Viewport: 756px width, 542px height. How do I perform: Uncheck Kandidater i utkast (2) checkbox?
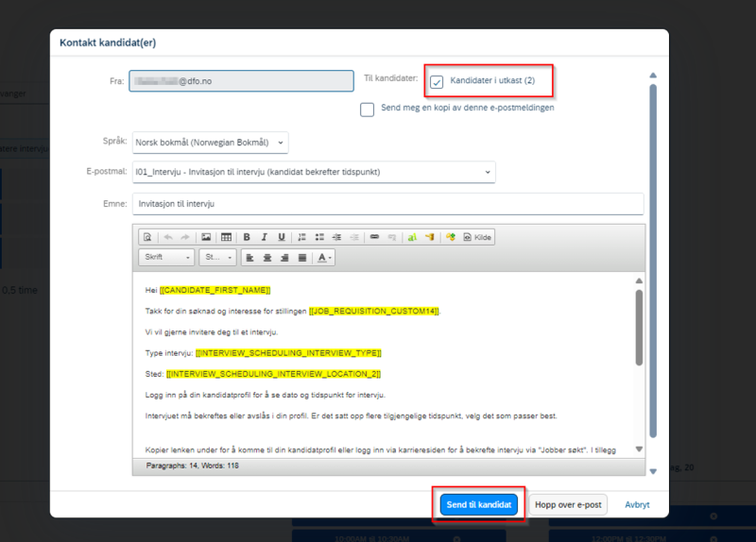pyautogui.click(x=437, y=82)
